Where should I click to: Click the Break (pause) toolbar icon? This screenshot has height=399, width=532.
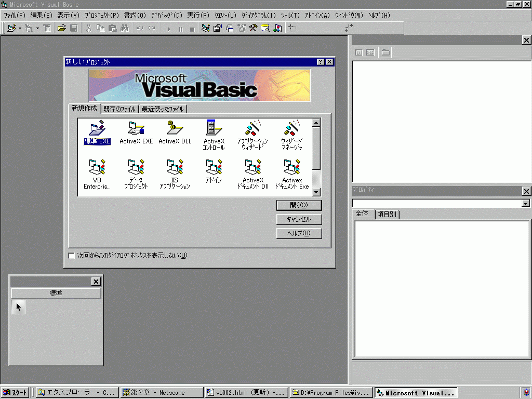[181, 29]
